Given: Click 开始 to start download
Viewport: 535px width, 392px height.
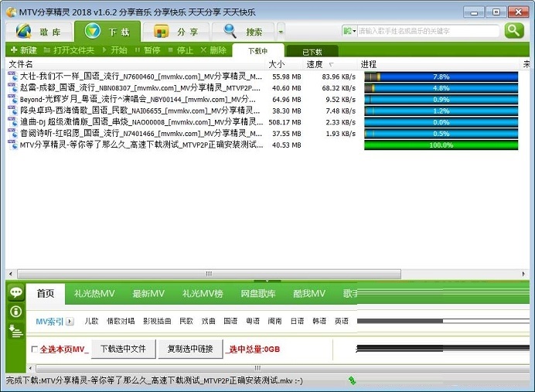Looking at the screenshot, I should click(115, 50).
